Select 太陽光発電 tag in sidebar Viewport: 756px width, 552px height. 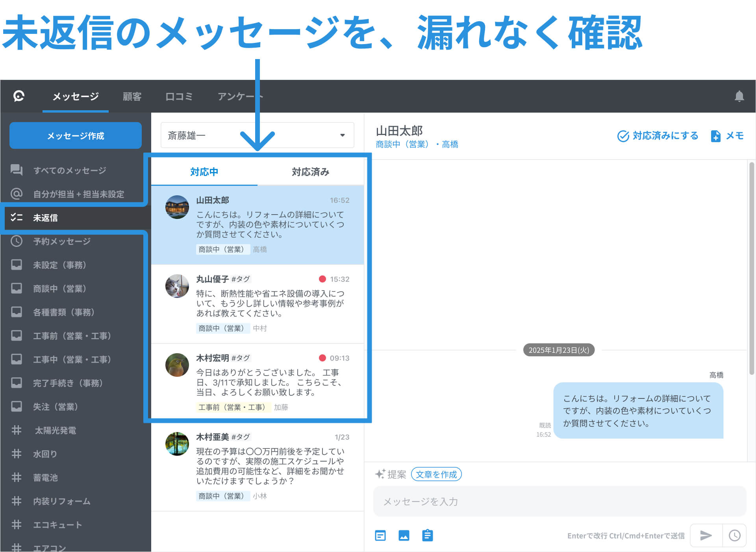pos(55,430)
